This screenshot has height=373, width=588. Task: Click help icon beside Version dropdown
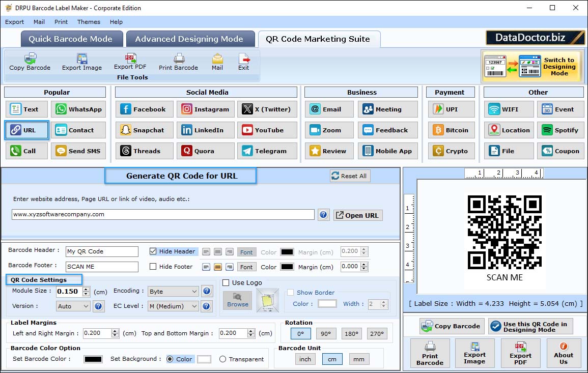tap(98, 306)
